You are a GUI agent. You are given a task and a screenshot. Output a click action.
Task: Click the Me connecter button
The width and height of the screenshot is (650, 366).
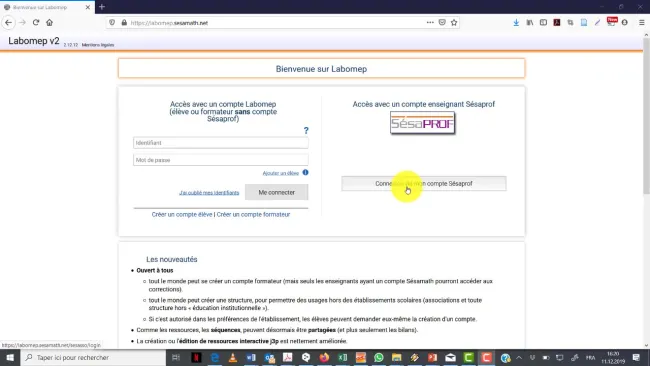point(276,192)
